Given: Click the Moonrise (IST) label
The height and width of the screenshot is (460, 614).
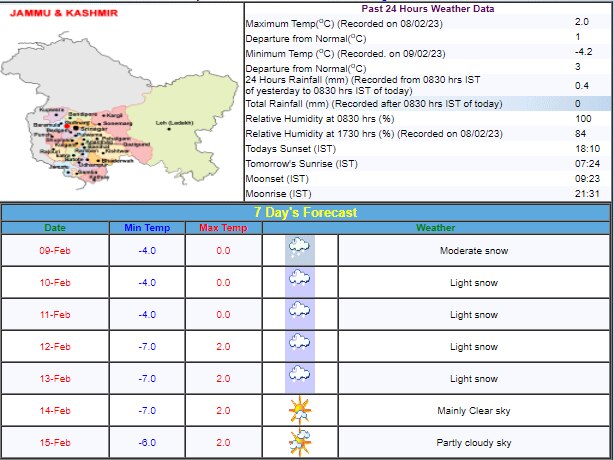Looking at the screenshot, I should point(278,193).
